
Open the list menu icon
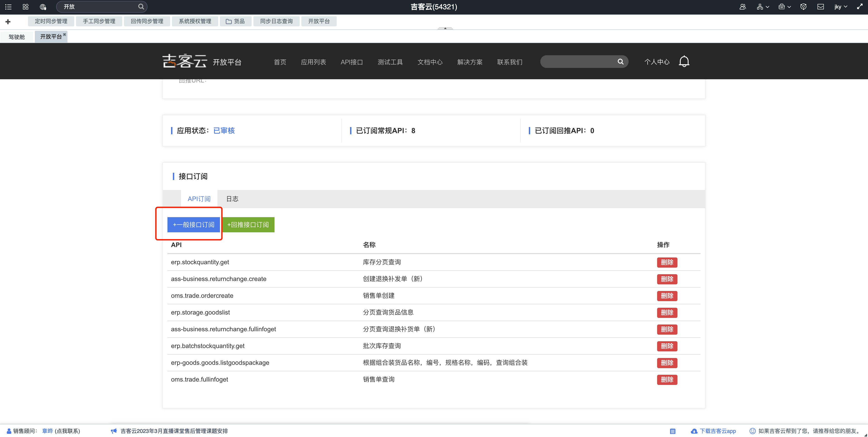pos(8,7)
